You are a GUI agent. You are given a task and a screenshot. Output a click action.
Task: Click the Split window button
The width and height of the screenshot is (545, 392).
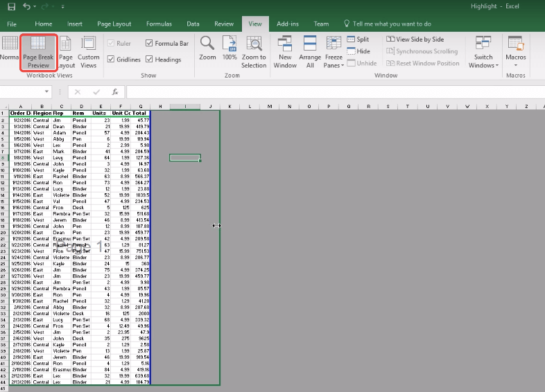click(x=358, y=39)
